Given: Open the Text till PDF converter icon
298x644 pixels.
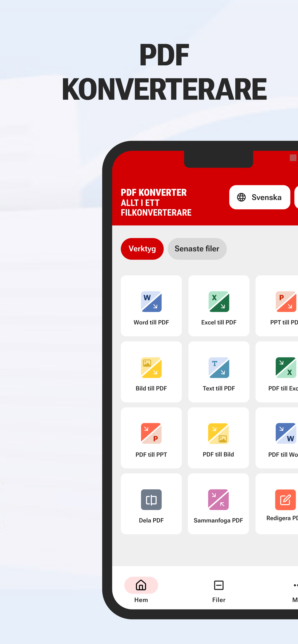Looking at the screenshot, I should [219, 367].
